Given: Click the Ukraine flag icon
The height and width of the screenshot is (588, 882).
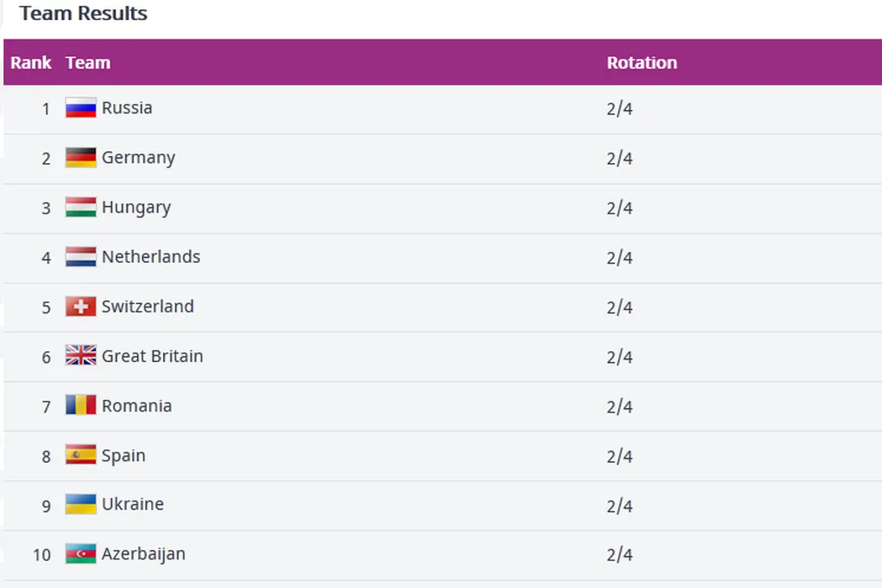Looking at the screenshot, I should [81, 505].
